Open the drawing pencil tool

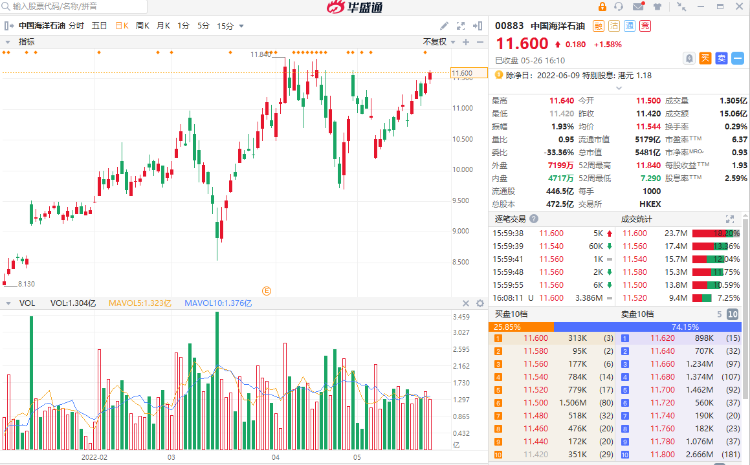(444, 26)
